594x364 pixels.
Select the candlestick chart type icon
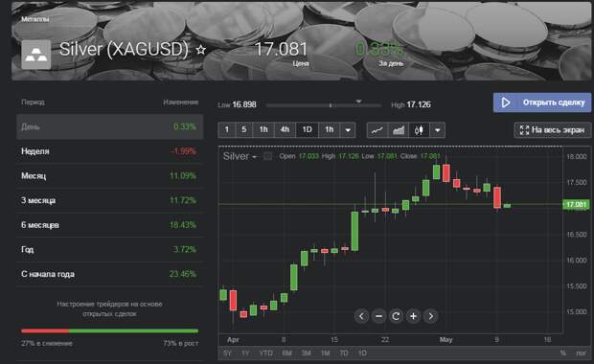point(419,130)
